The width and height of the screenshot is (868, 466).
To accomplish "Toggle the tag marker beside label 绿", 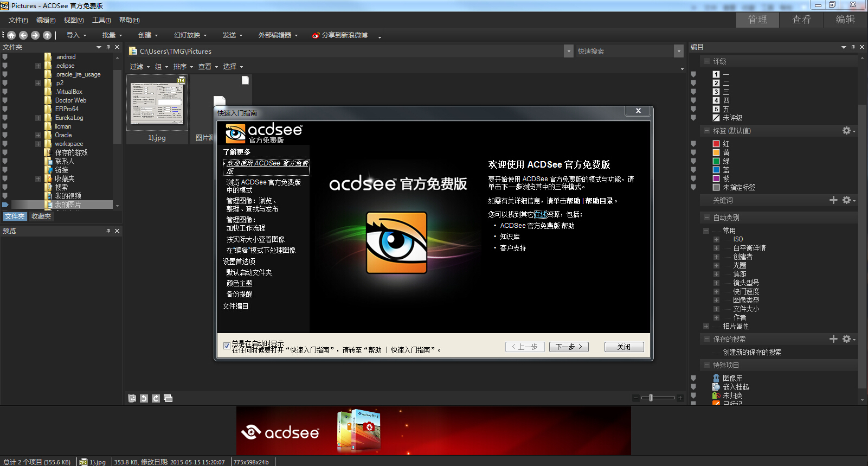I will click(x=693, y=161).
